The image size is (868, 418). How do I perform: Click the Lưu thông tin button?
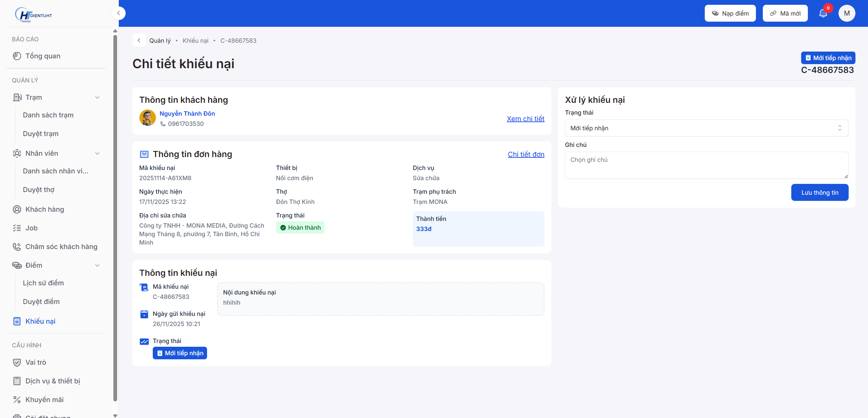819,192
